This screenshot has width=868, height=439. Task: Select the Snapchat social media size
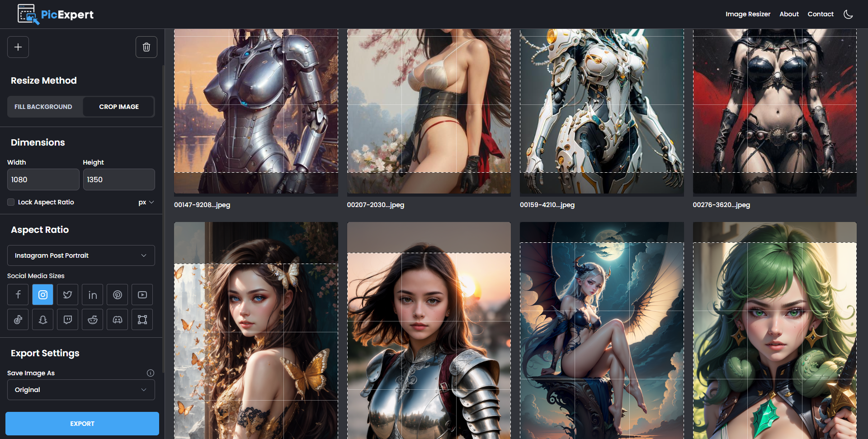pos(43,320)
